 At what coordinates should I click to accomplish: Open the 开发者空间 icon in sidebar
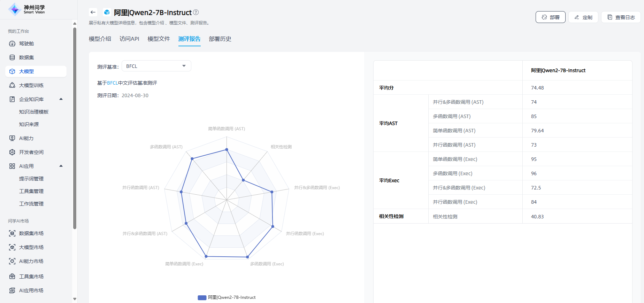12,152
